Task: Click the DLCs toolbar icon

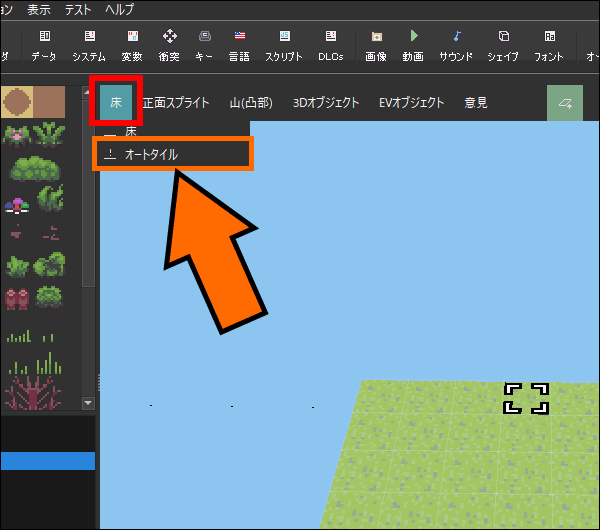Action: (330, 44)
